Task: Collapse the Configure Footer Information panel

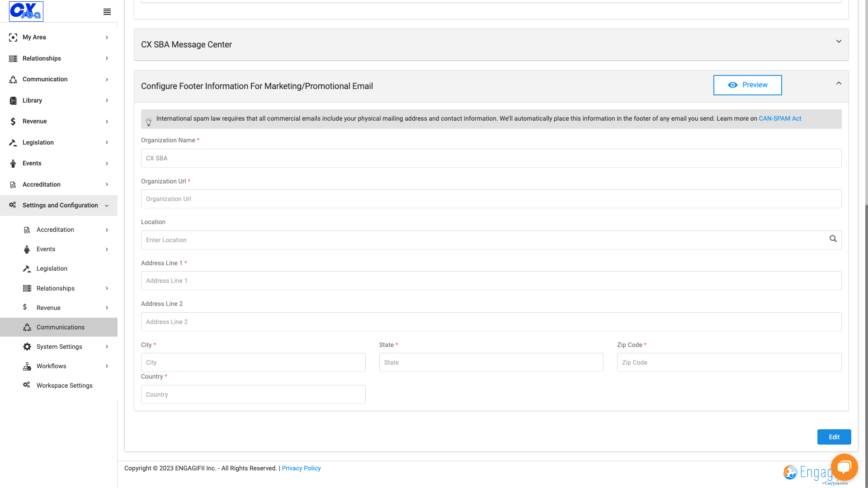Action: (x=839, y=83)
